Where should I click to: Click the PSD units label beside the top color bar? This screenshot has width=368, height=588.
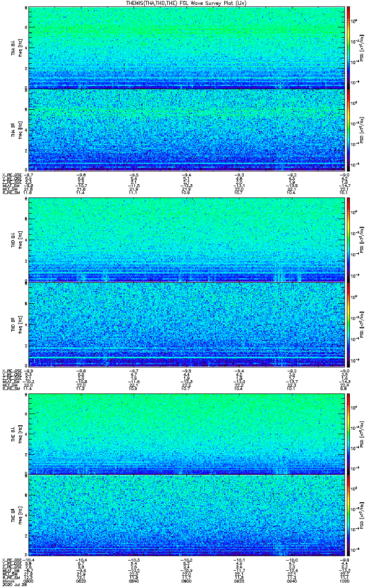[362, 48]
